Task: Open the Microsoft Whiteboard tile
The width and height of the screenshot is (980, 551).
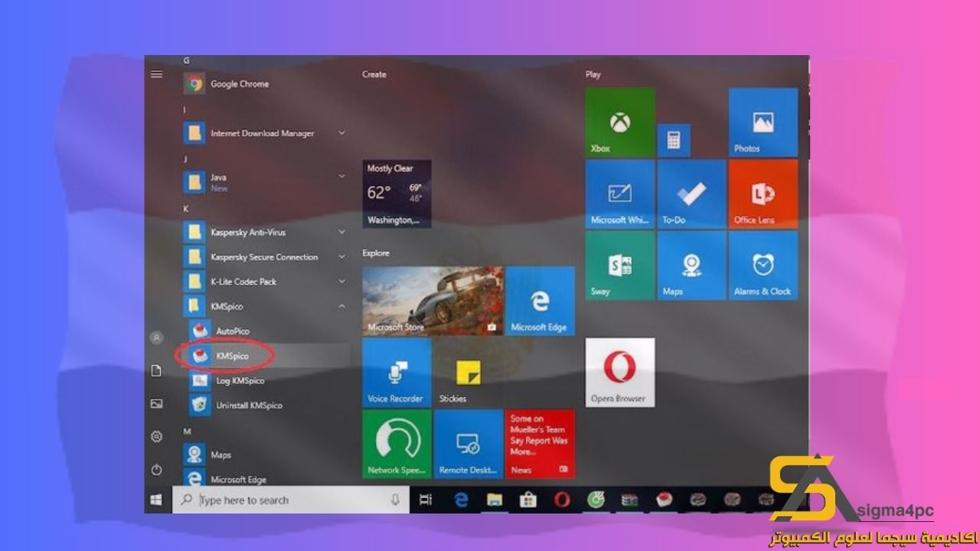Action: pyautogui.click(x=620, y=194)
